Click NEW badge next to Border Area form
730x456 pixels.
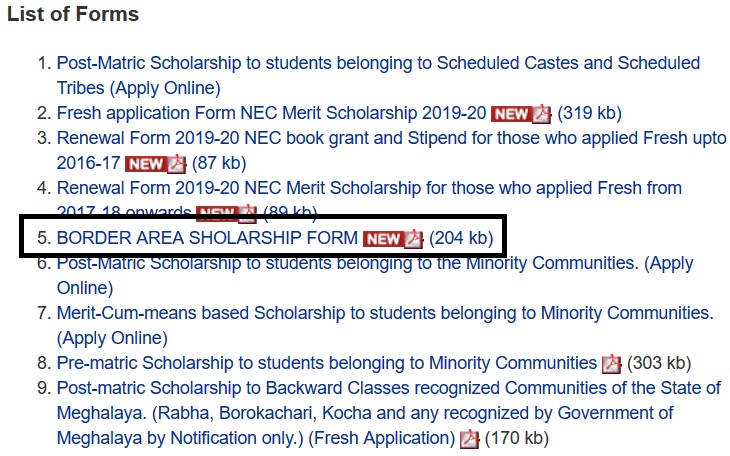(381, 239)
